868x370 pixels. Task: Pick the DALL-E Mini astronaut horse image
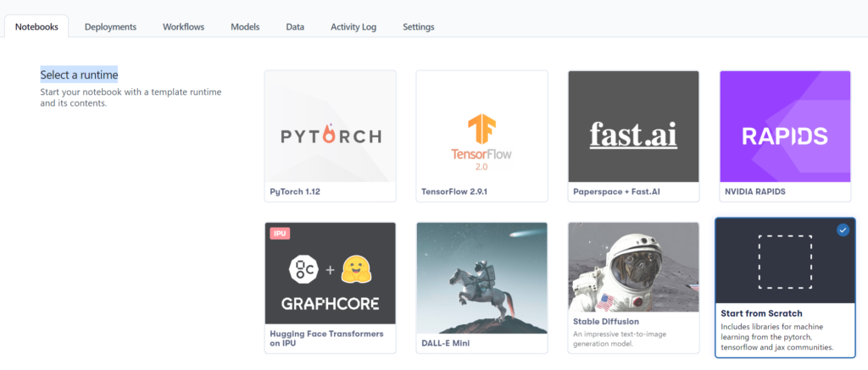481,279
